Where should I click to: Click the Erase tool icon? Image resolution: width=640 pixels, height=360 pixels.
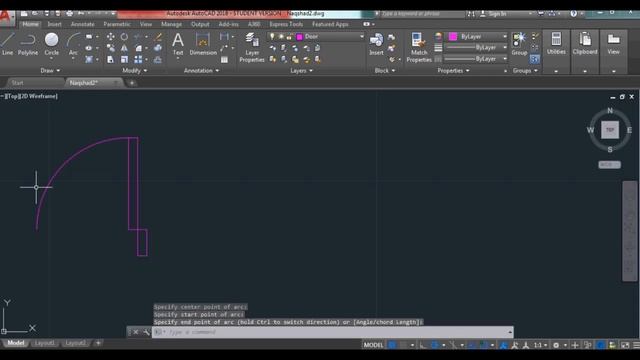(158, 37)
